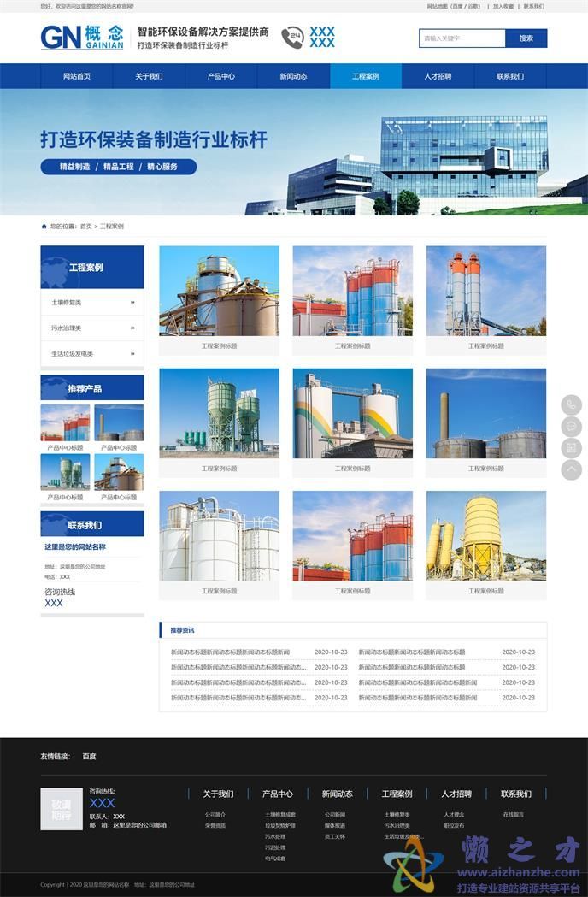
Task: Open the yellow silo project case thumbnail
Action: 485,535
